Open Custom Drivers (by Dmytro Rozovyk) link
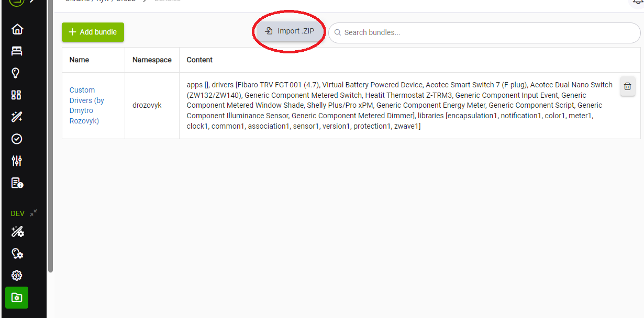644x318 pixels. click(87, 105)
